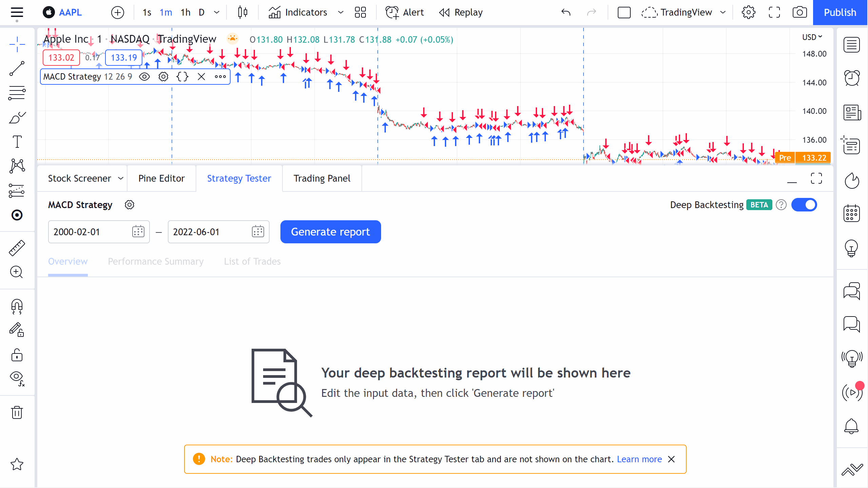This screenshot has width=868, height=488.
Task: Open the Watchlist panel in right sidebar
Action: point(852,44)
